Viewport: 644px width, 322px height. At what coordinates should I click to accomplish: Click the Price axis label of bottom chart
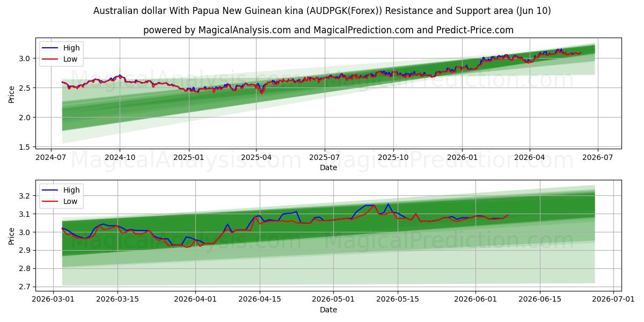12,236
